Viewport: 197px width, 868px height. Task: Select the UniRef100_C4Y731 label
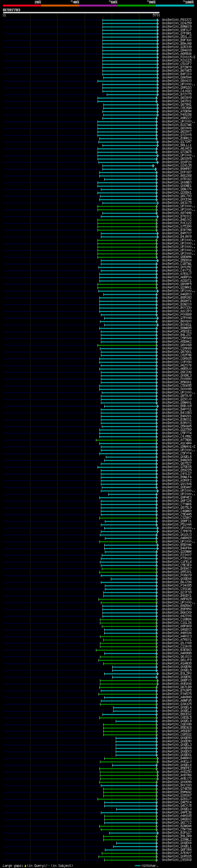tap(177, 271)
